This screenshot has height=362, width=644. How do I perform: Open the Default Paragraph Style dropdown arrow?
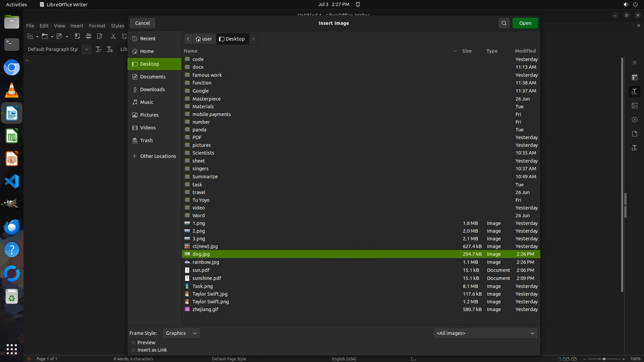(x=86, y=49)
